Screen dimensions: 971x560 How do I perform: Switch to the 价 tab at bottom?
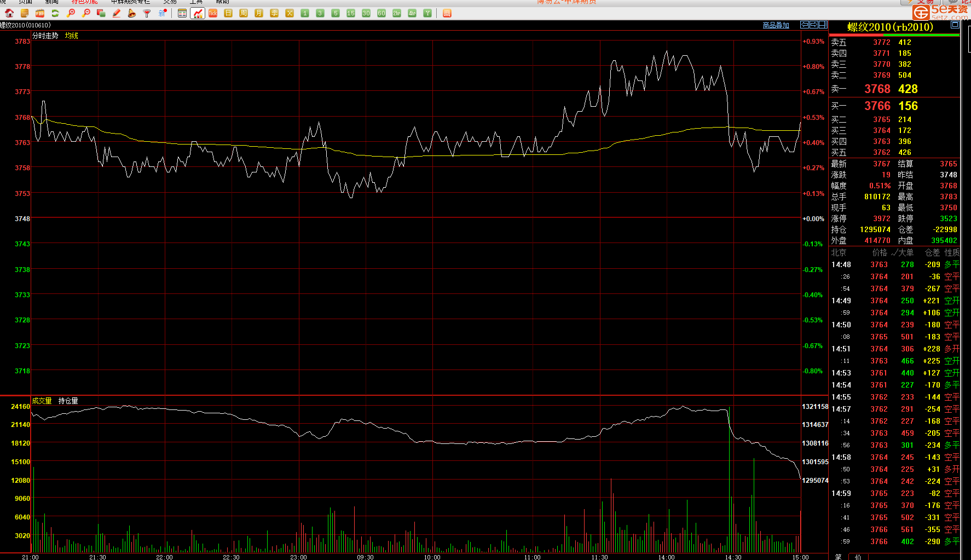(x=858, y=557)
